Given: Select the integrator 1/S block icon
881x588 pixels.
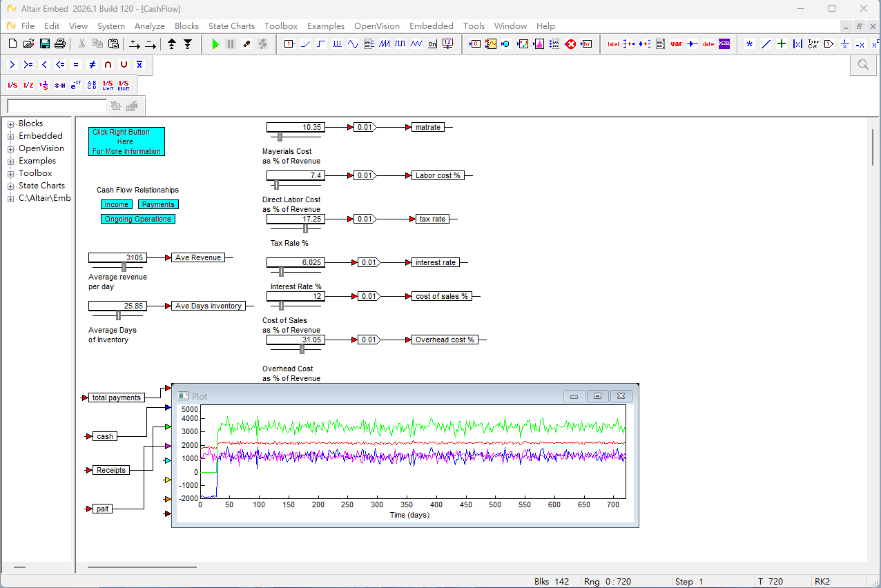Looking at the screenshot, I should 12,85.
